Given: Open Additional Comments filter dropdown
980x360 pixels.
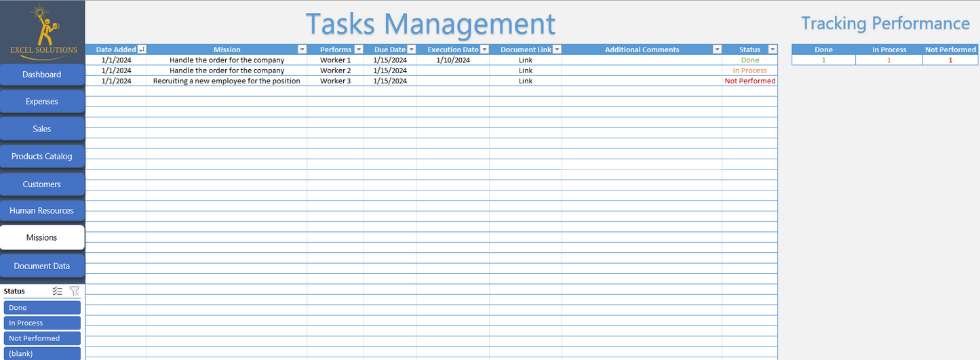Looking at the screenshot, I should tap(717, 49).
